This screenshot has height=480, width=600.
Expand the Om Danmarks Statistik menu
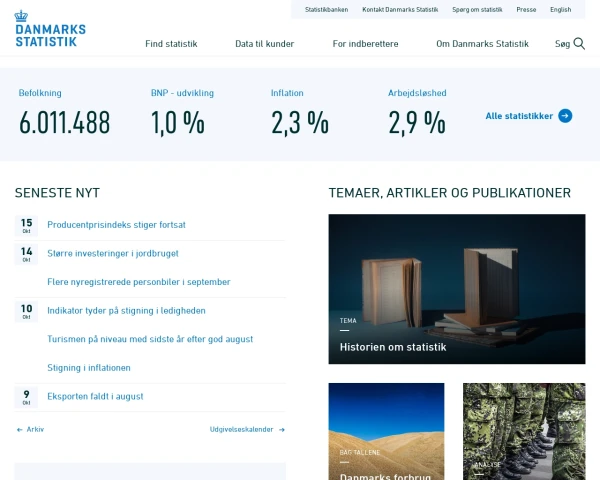click(x=482, y=44)
